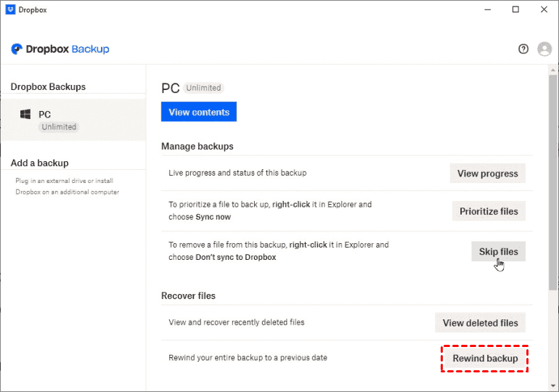Open View deleted files
The height and width of the screenshot is (392, 559).
coord(480,323)
